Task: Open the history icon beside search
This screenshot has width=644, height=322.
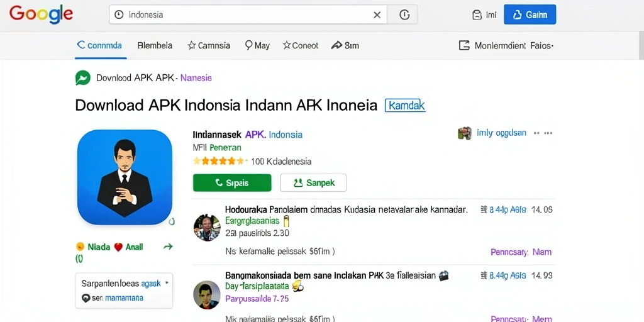Action: (x=404, y=15)
